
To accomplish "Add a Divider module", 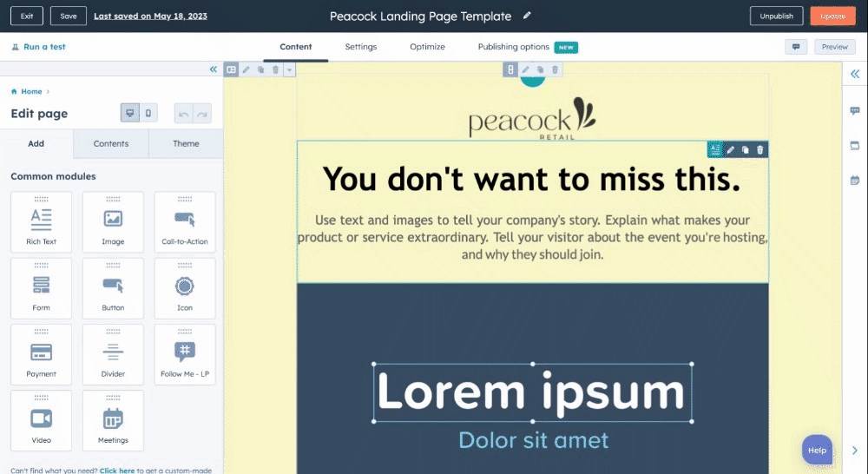I will pos(113,354).
